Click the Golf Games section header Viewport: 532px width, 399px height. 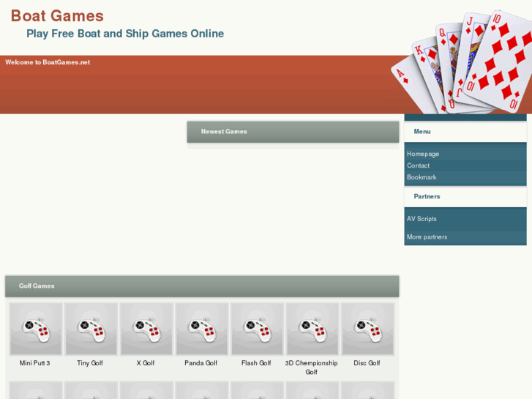click(x=202, y=286)
